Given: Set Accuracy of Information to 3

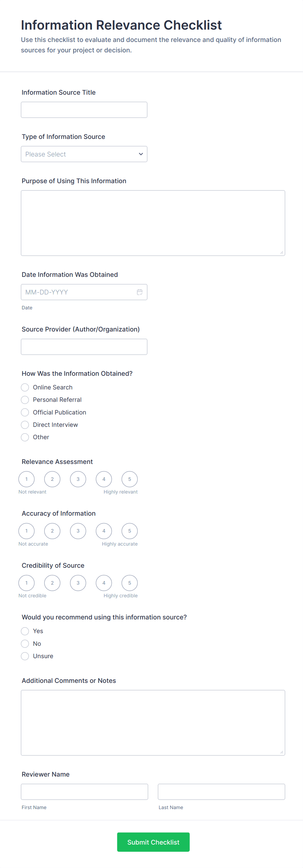Looking at the screenshot, I should [x=78, y=531].
